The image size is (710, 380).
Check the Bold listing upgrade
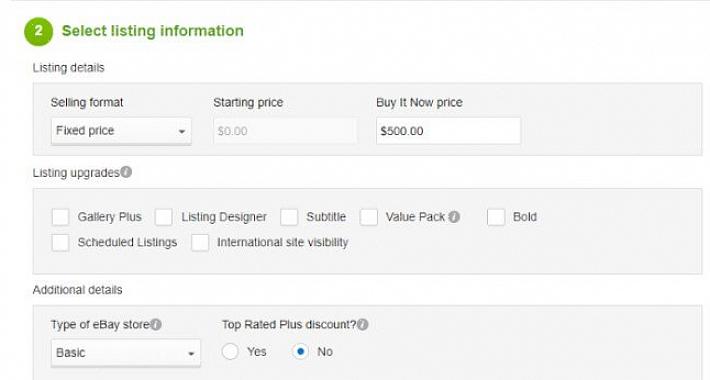pos(496,217)
